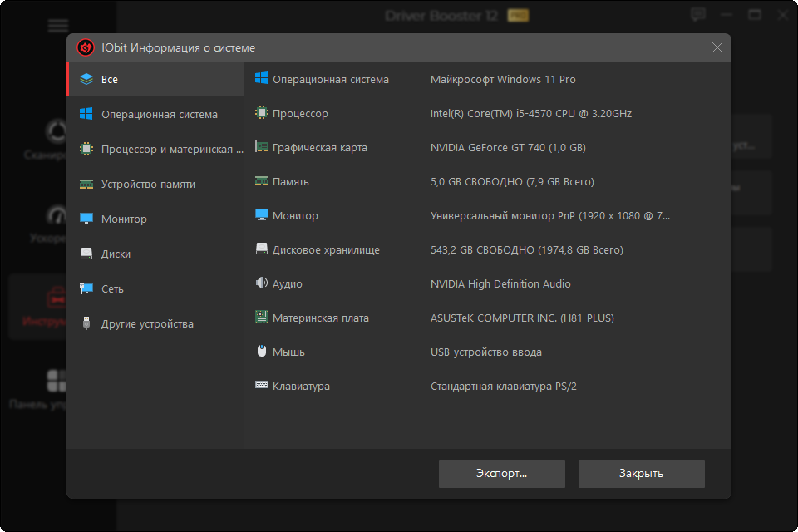The width and height of the screenshot is (798, 532).
Task: Open the 'Сеть' category
Action: [155, 288]
